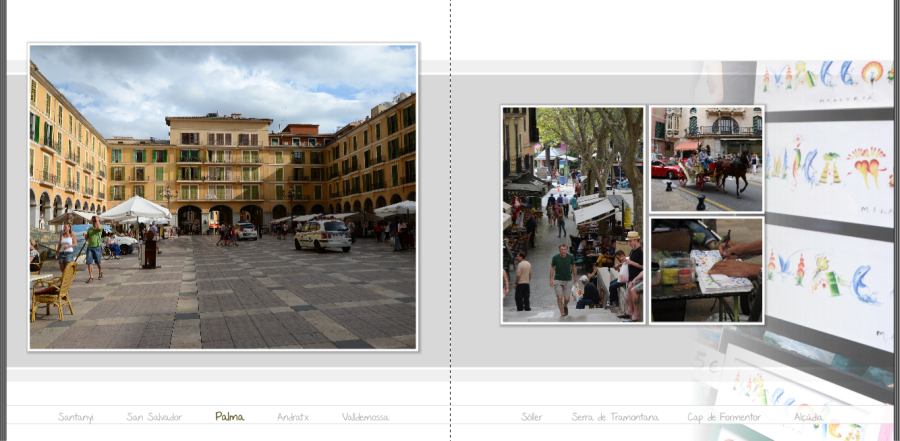Click the San Salvador chapter label
The width and height of the screenshot is (900, 441).
[154, 417]
